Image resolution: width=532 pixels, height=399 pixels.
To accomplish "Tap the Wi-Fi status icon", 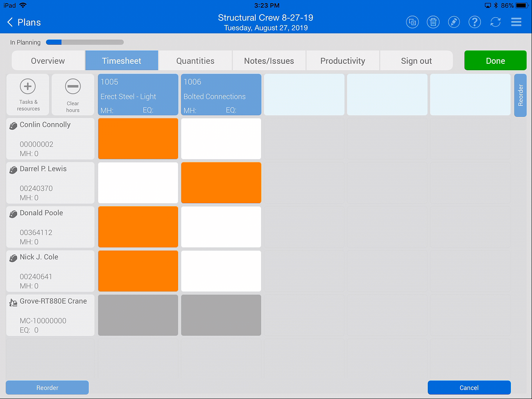I will 23,5.
